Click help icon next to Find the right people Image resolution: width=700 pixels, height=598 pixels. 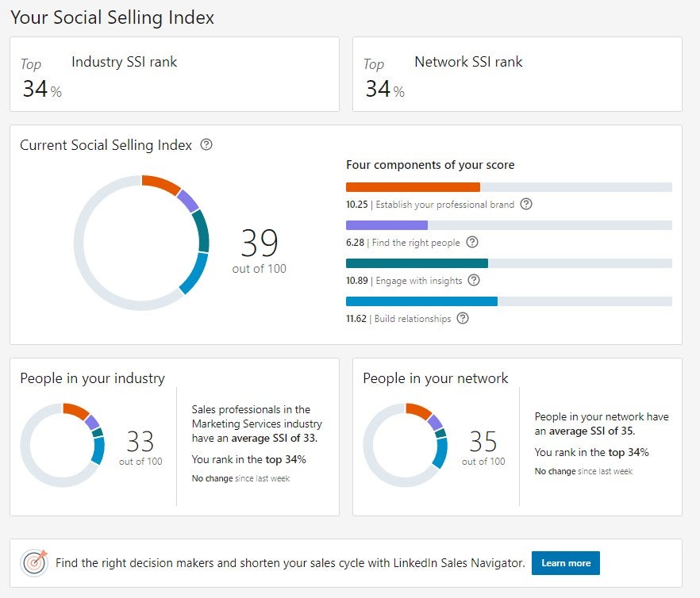(472, 242)
